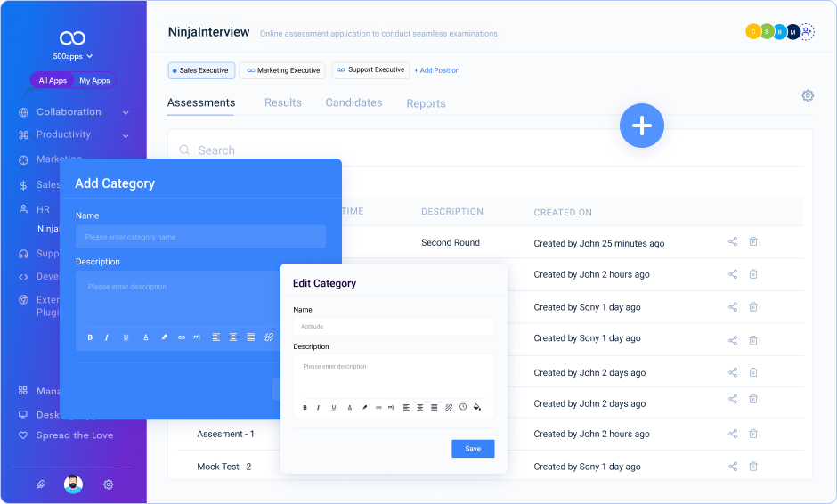Open settings gear at top right of the tabs

(x=808, y=96)
